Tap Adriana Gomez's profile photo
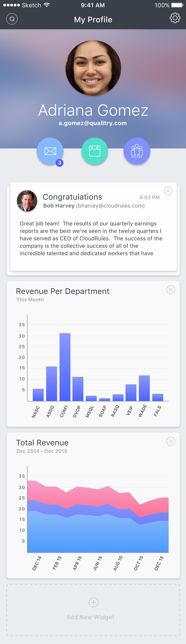This screenshot has height=644, width=186. (x=93, y=68)
